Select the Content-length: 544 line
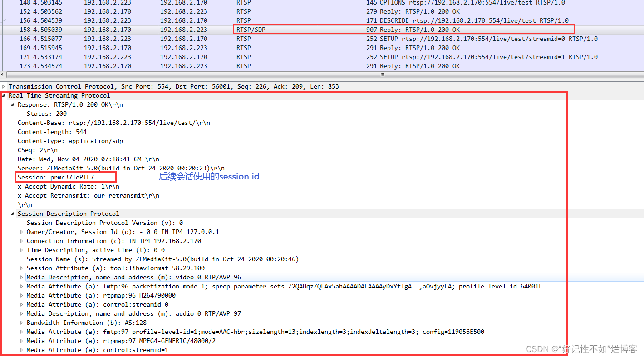Viewport: 644px width, 358px height. (x=52, y=132)
